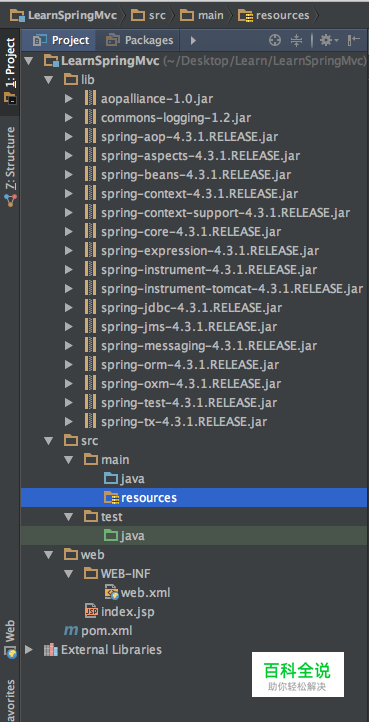Click the hide panel icon

click(x=354, y=41)
